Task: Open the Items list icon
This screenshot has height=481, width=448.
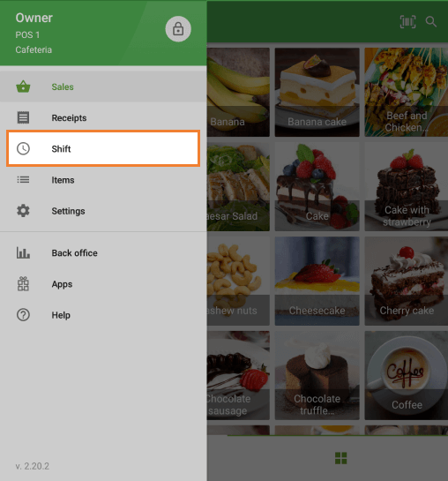Action: pyautogui.click(x=23, y=180)
